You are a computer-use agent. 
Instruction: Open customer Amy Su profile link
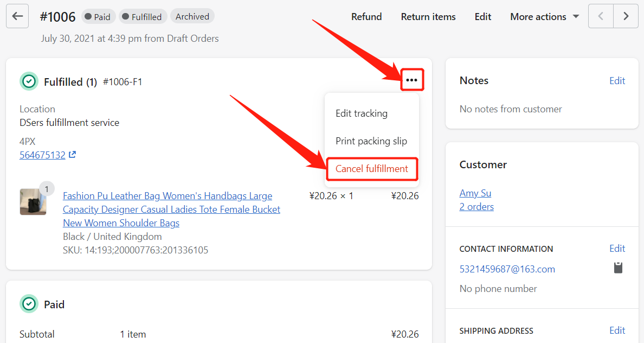point(475,193)
